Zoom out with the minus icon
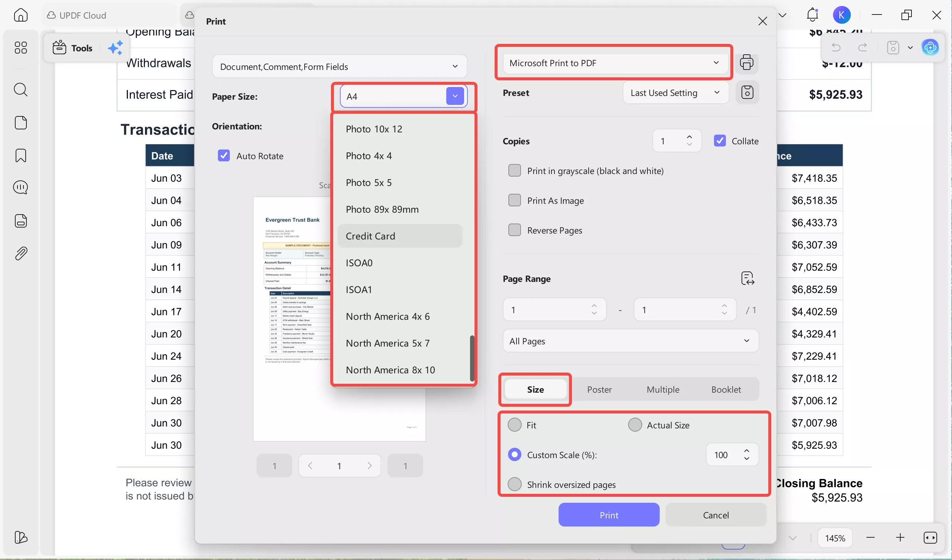The height and width of the screenshot is (560, 952). pos(871,537)
